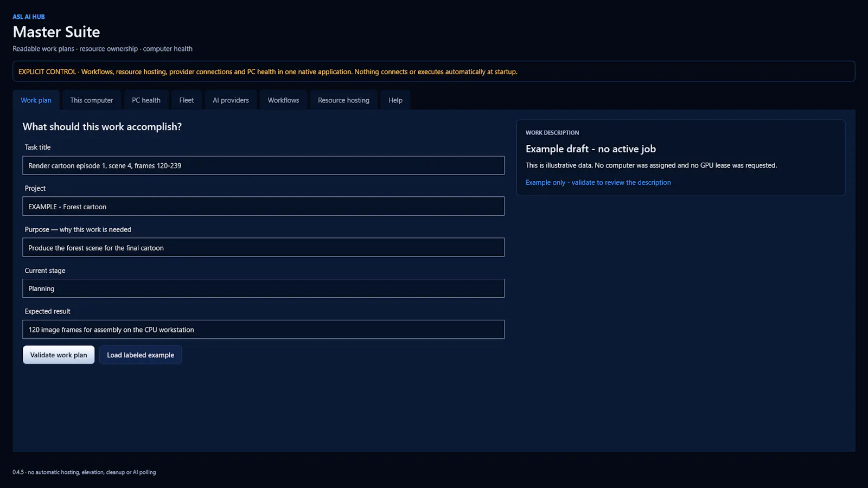Show the Help tab
Viewport: 868px width, 488px height.
[395, 100]
